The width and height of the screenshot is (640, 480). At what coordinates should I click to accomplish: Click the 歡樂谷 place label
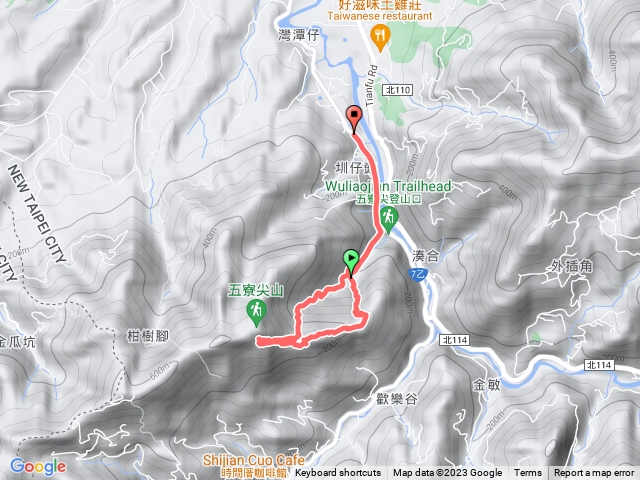(397, 398)
